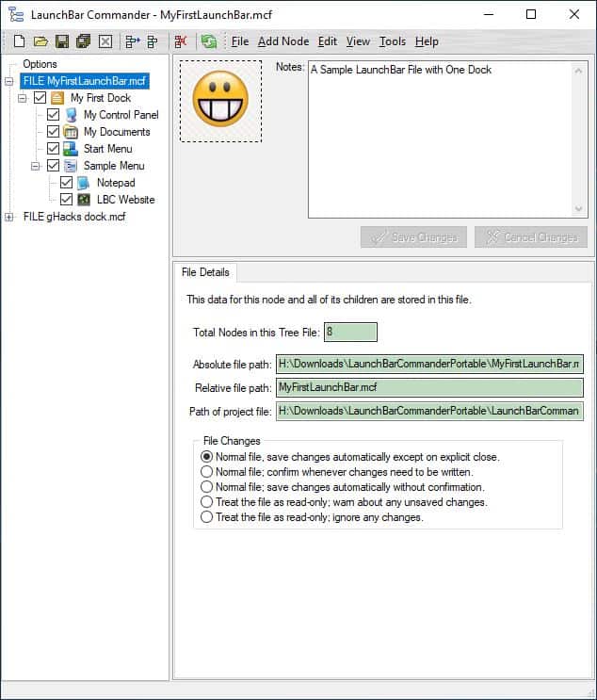The image size is (597, 700).
Task: Open the Help menu
Action: click(x=427, y=41)
